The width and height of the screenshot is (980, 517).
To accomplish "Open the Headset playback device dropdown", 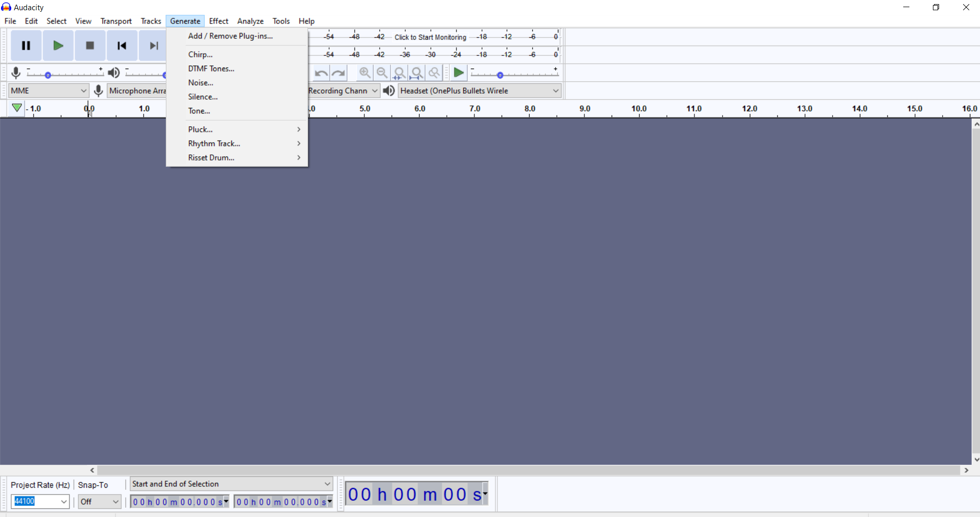I will point(480,91).
